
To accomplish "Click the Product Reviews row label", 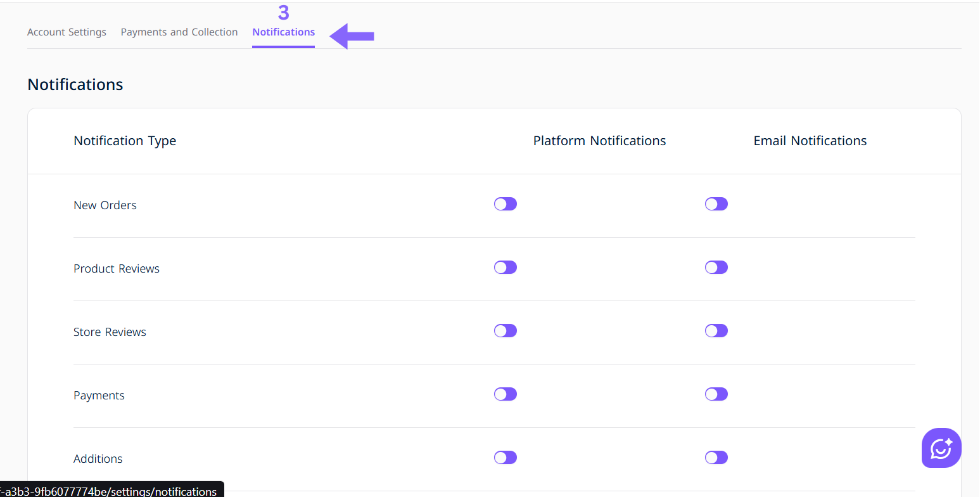I will tap(117, 268).
